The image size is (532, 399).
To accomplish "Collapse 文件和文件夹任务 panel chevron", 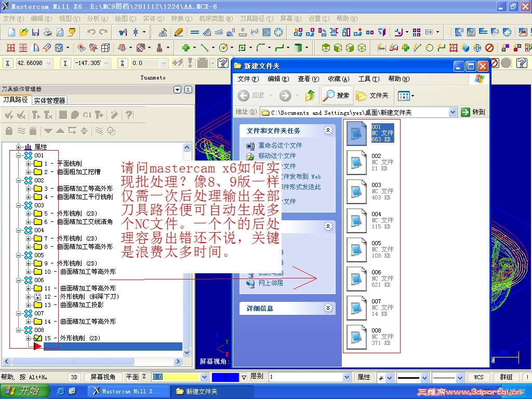I will pyautogui.click(x=328, y=130).
